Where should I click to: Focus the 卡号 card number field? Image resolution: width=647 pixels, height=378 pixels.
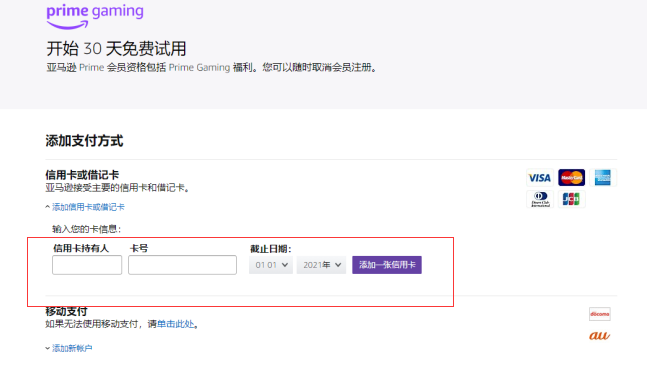click(x=182, y=265)
